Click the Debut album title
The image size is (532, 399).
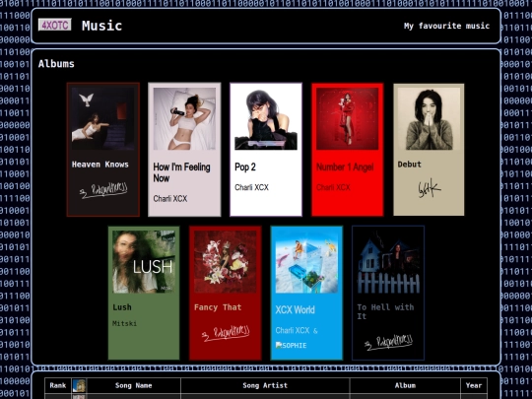pyautogui.click(x=410, y=165)
